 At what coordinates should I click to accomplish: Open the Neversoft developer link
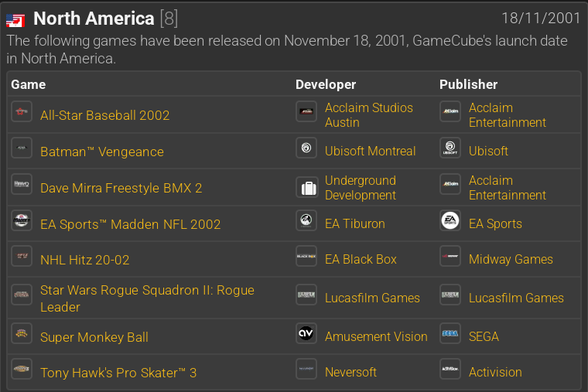[350, 372]
